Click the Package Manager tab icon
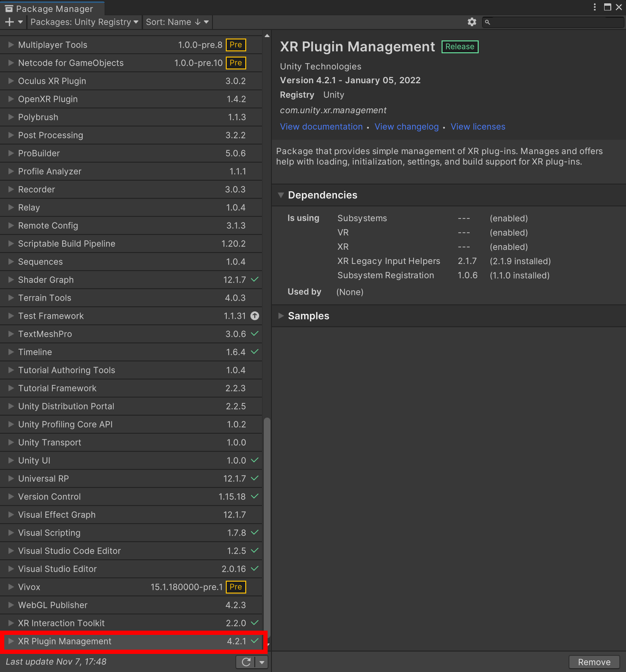Viewport: 626px width, 672px height. (9, 9)
